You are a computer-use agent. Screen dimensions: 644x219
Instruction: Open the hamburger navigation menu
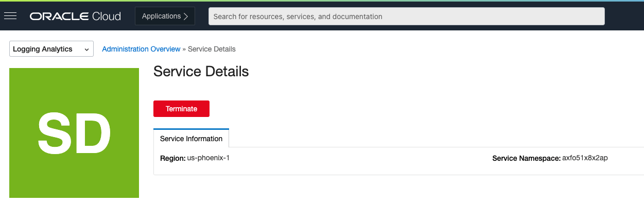pos(10,16)
